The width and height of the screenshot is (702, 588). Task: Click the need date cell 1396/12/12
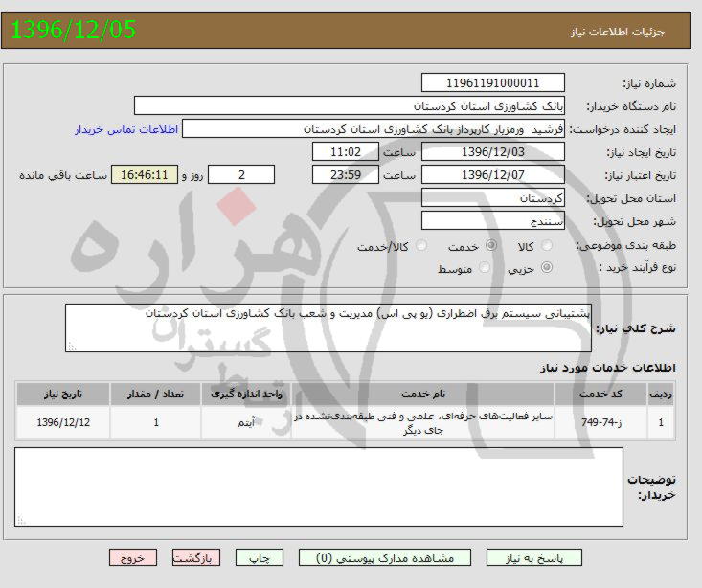[63, 422]
